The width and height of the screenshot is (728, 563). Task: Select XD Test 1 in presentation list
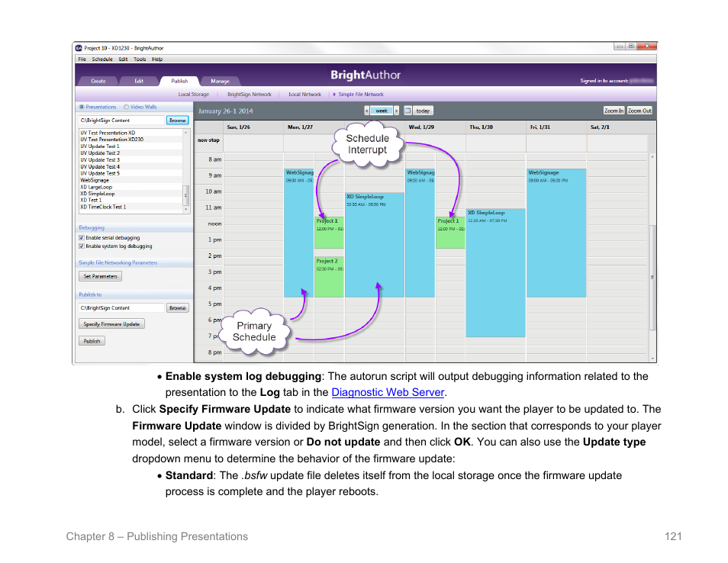tap(131, 200)
